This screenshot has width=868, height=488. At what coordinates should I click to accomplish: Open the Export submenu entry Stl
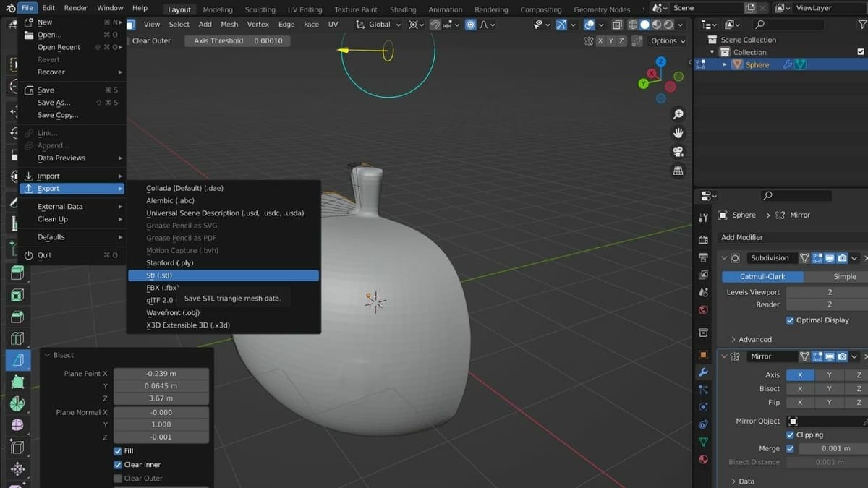tap(224, 275)
